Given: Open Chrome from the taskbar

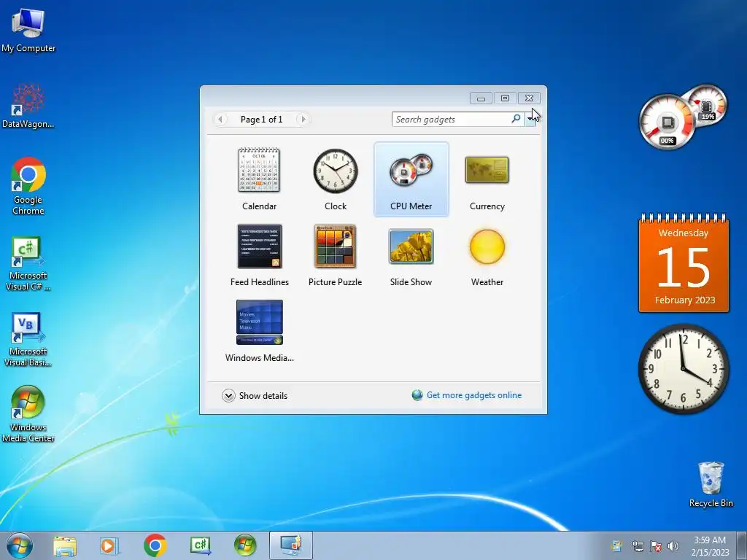Looking at the screenshot, I should (x=155, y=545).
